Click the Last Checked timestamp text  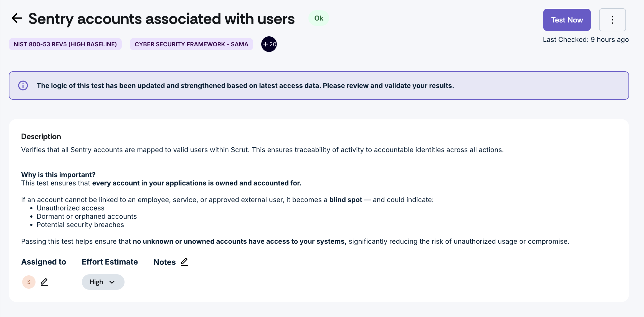click(585, 40)
